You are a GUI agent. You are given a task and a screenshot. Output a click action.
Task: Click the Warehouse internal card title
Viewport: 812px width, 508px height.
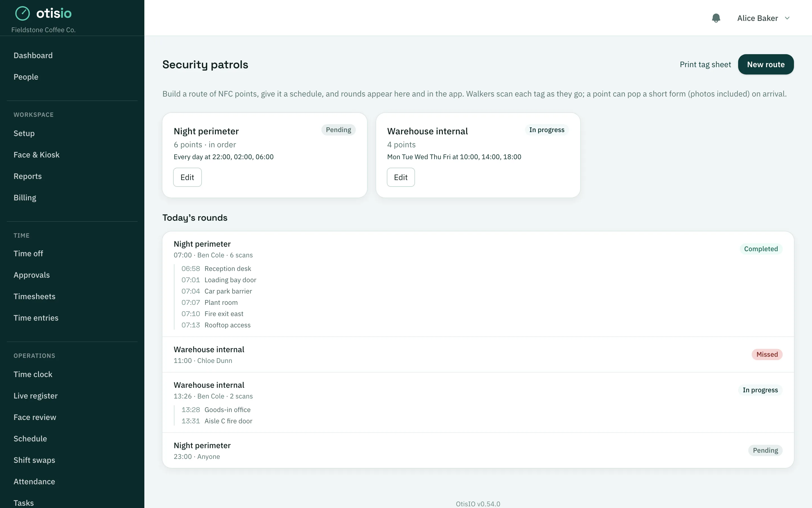(427, 131)
